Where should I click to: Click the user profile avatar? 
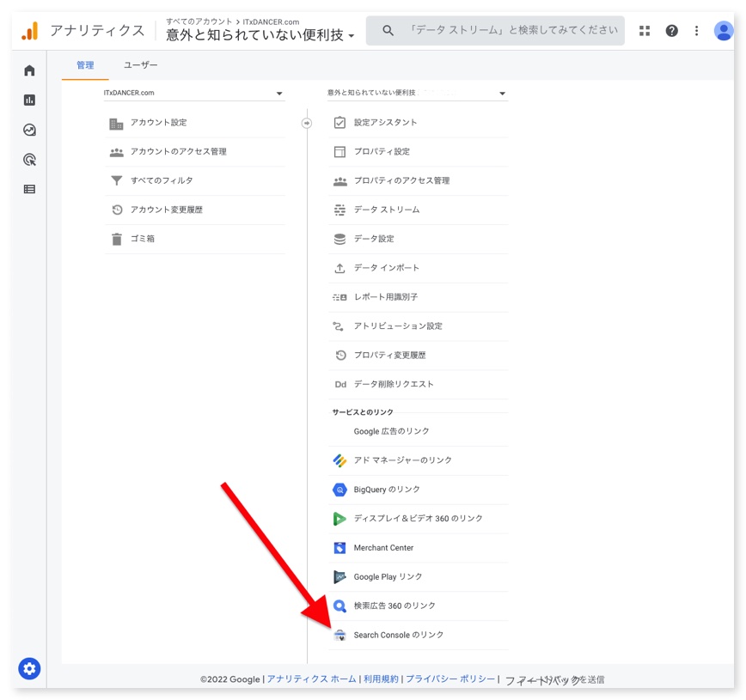724,31
